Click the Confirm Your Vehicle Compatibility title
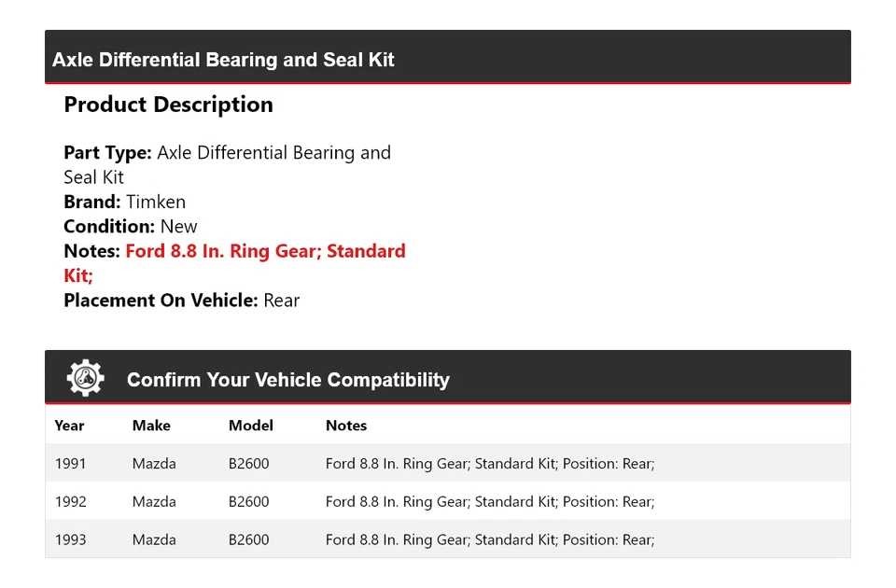The width and height of the screenshot is (896, 588). [x=287, y=380]
